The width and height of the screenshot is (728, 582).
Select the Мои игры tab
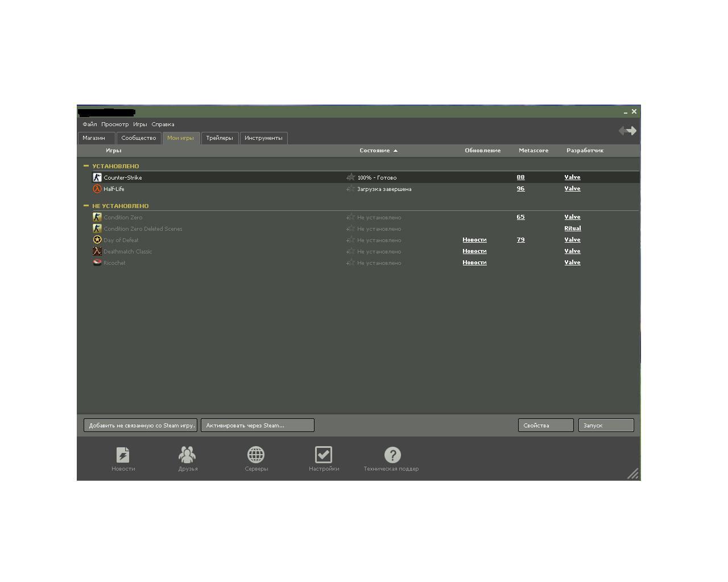[x=181, y=138]
